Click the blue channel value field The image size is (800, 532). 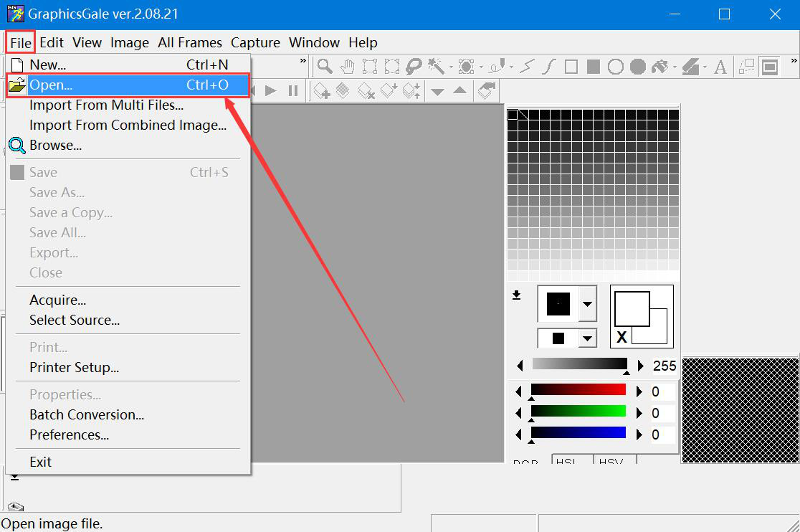point(663,434)
